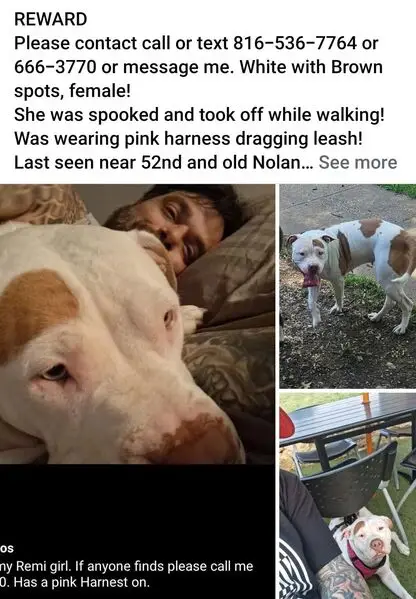This screenshot has height=599, width=416.
Task: Click the pink Harnest caption line
Action: [x=75, y=582]
